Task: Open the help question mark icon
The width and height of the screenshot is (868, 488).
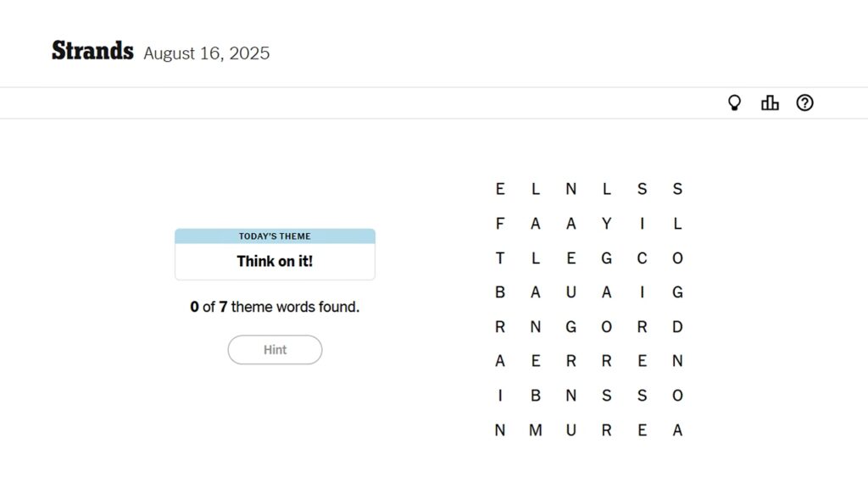Action: (804, 103)
